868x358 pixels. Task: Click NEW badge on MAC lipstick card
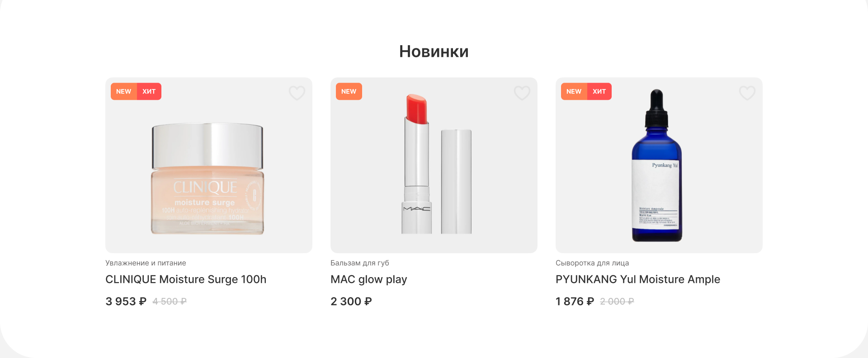(349, 91)
